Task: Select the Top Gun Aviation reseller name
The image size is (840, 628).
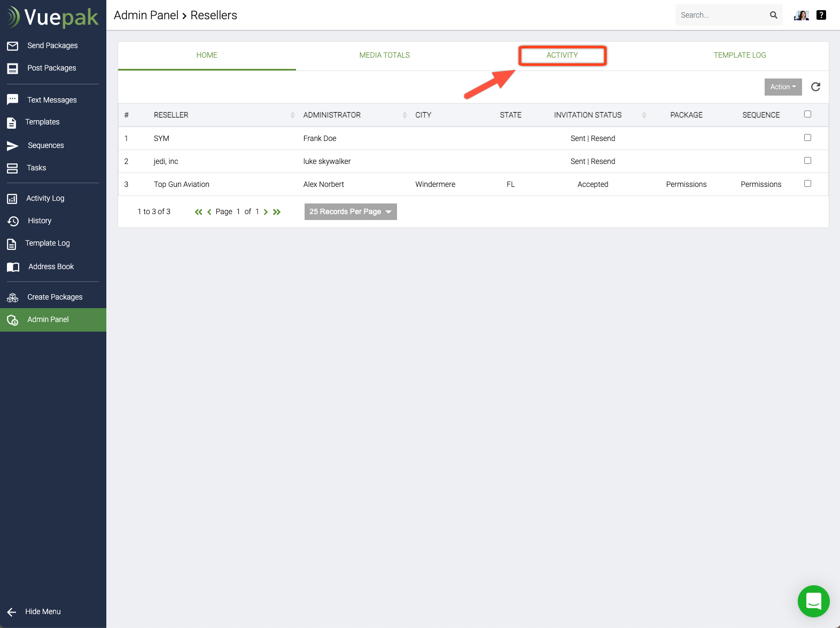Action: (182, 185)
